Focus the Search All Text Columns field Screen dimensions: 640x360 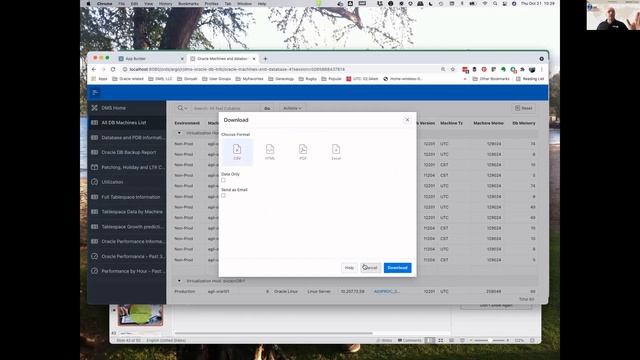[x=226, y=108]
